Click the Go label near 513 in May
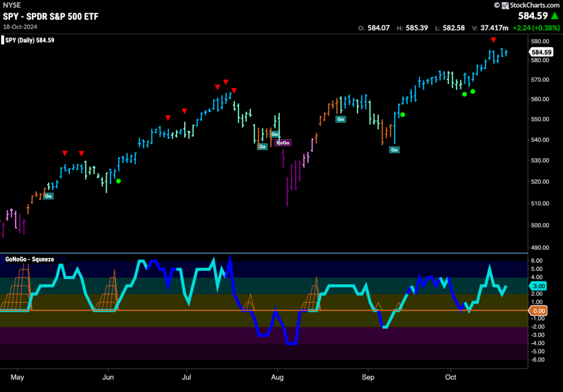563x392 pixels. (48, 196)
